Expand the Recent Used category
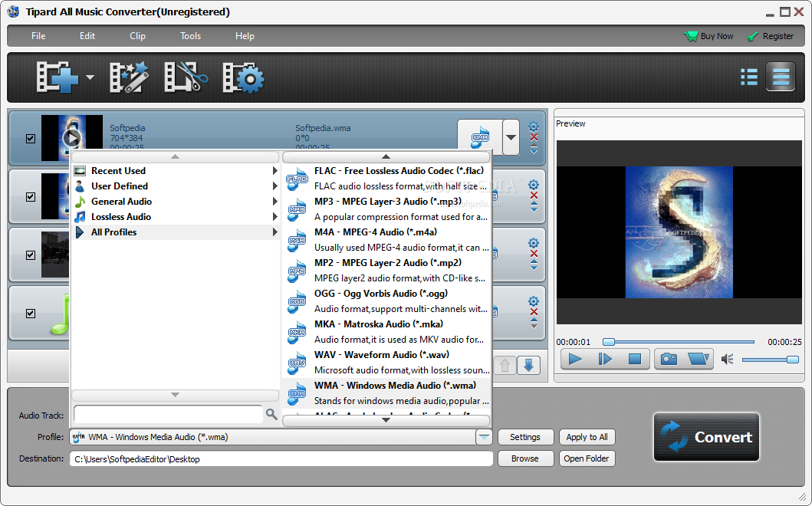 (x=176, y=171)
